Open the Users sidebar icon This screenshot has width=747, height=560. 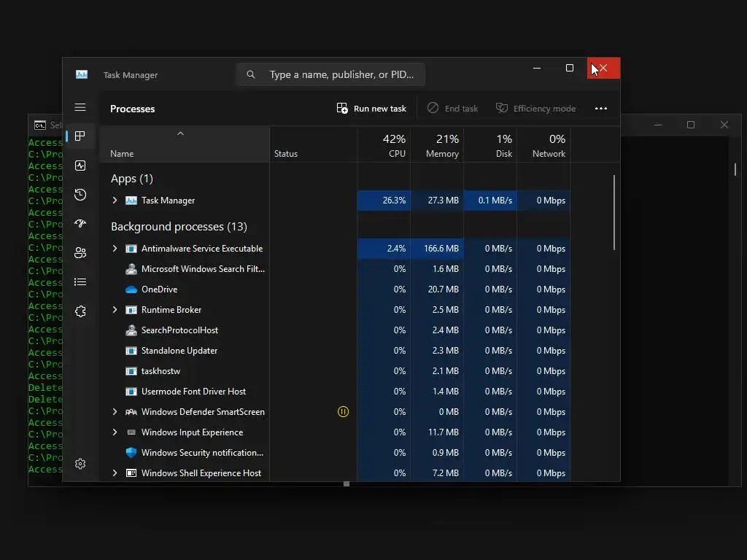point(80,253)
